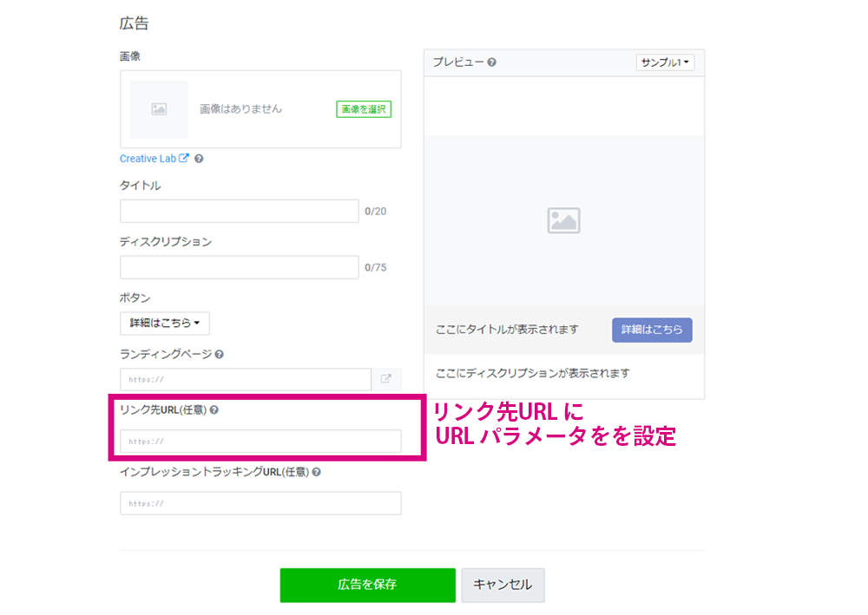The height and width of the screenshot is (615, 868).
Task: Click the 画像はありません text
Action: point(240,109)
